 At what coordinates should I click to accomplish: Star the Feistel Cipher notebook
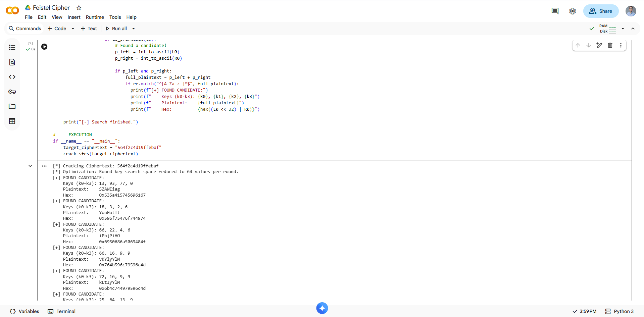79,8
